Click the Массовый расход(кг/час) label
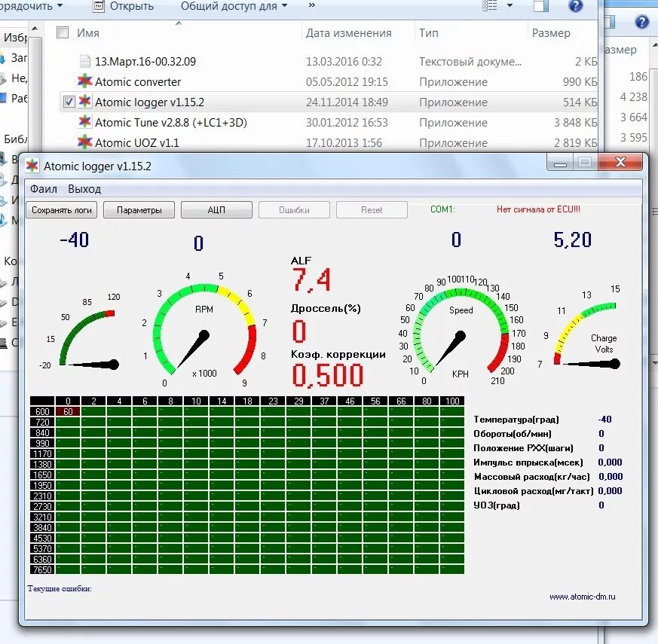Viewport: 658px width, 644px height. click(531, 476)
